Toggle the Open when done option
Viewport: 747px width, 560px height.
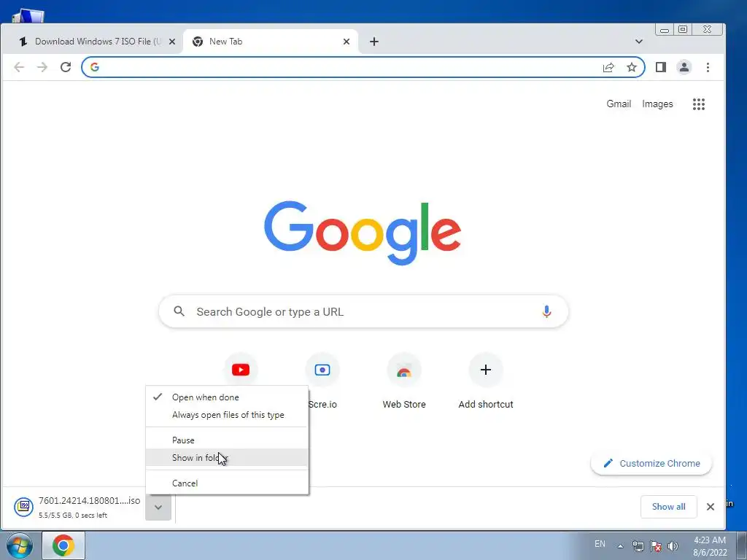tap(228, 397)
